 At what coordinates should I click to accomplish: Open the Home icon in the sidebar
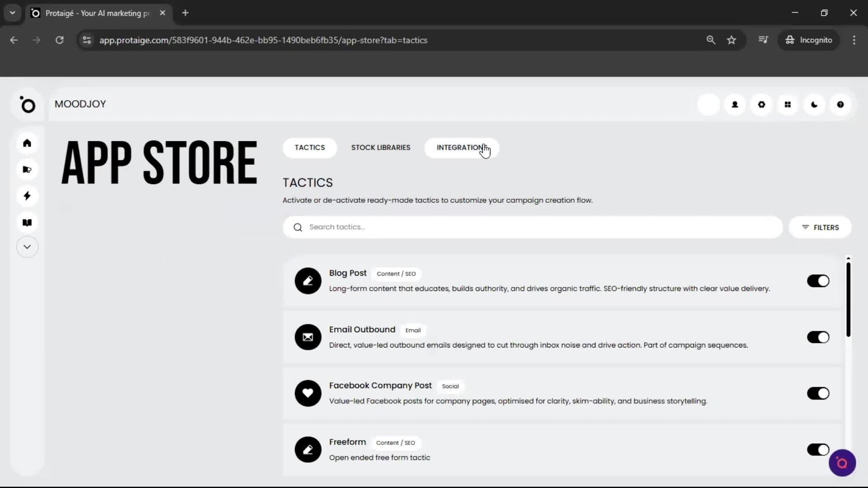coord(27,143)
